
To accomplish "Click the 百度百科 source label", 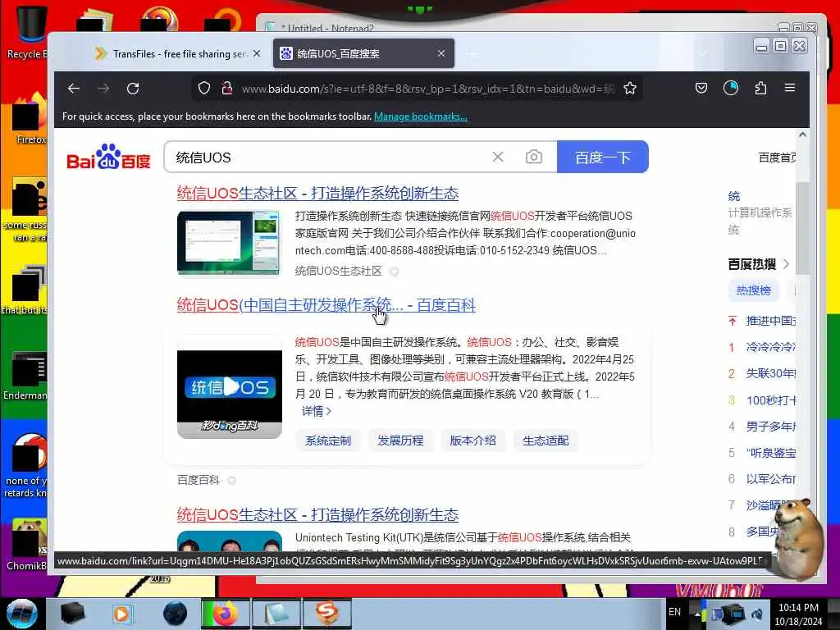I will pos(199,480).
